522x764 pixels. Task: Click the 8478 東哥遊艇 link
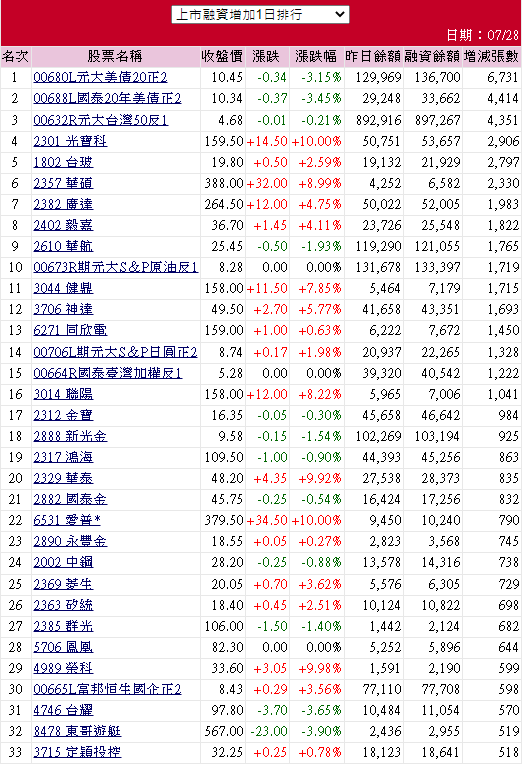point(77,731)
